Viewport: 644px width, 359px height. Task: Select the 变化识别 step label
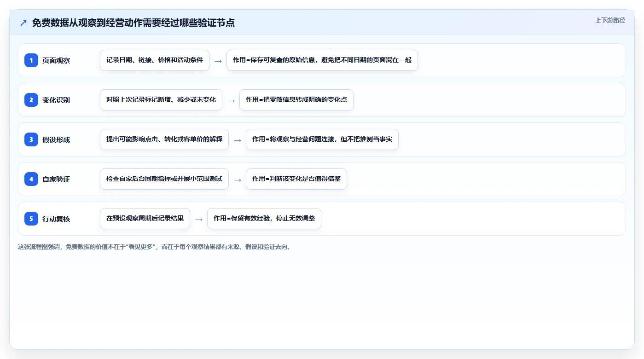tap(56, 100)
